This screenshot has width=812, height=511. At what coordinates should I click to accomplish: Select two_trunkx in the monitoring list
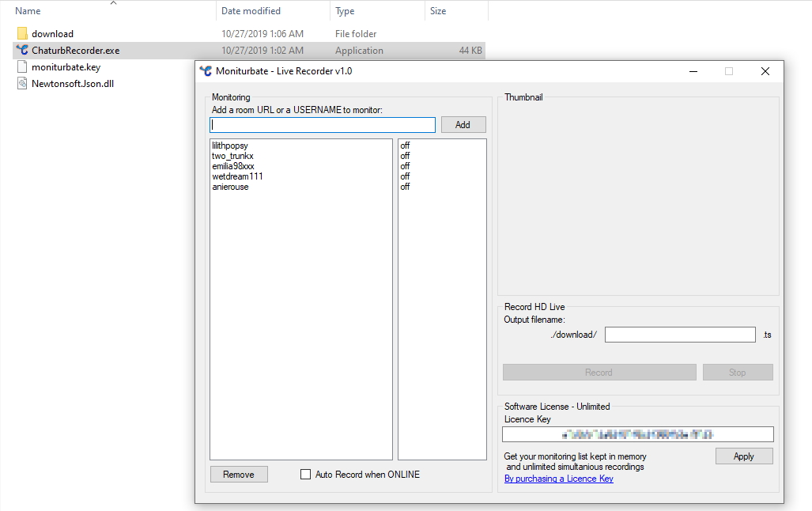(x=232, y=156)
